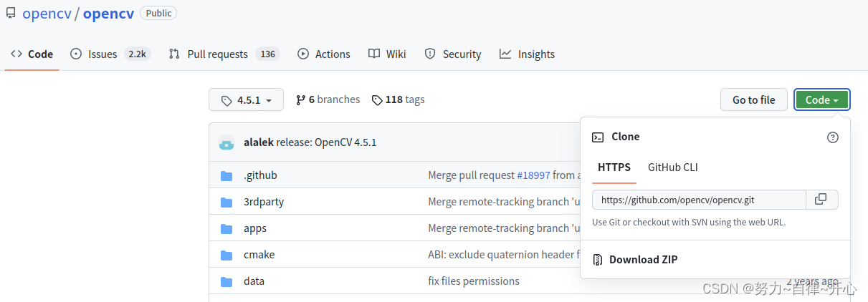The image size is (868, 302).
Task: Click the Public visibility badge
Action: pyautogui.click(x=158, y=13)
